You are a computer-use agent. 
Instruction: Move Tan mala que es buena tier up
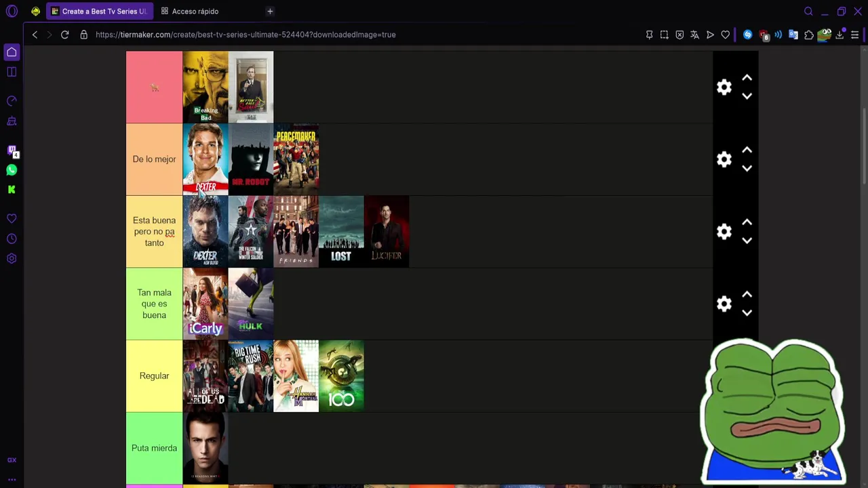[x=747, y=295]
